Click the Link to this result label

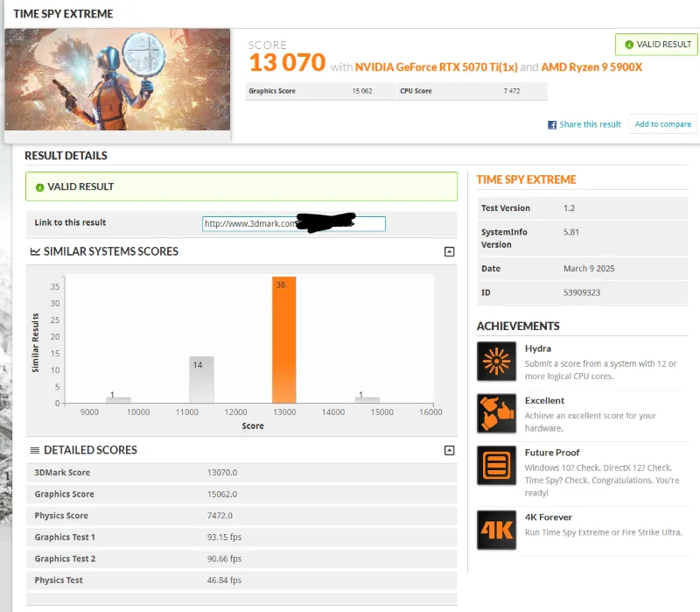(x=70, y=222)
